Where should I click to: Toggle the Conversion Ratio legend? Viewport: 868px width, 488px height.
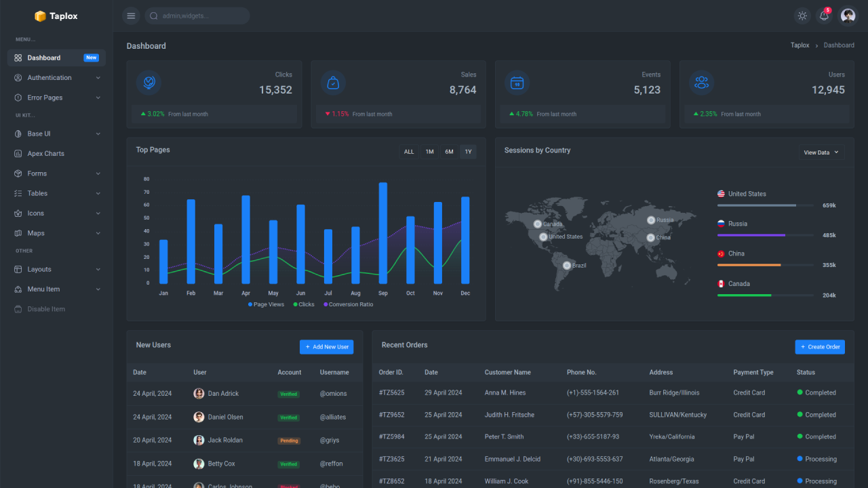[x=348, y=304]
